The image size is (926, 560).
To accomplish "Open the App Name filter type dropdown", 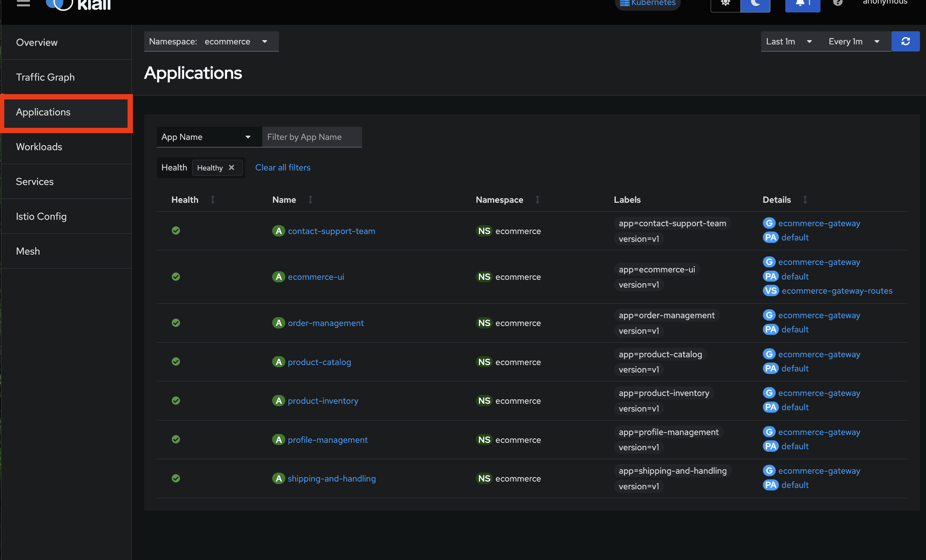I will click(209, 137).
